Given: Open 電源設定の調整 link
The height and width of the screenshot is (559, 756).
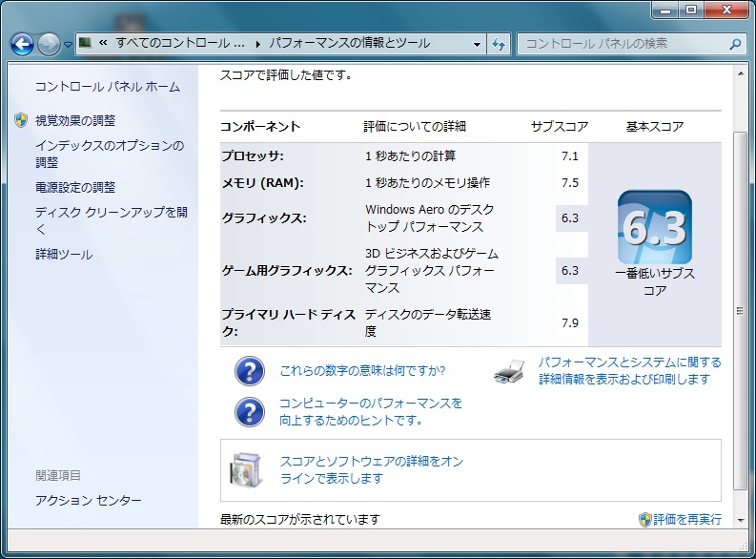Looking at the screenshot, I should coord(75,187).
